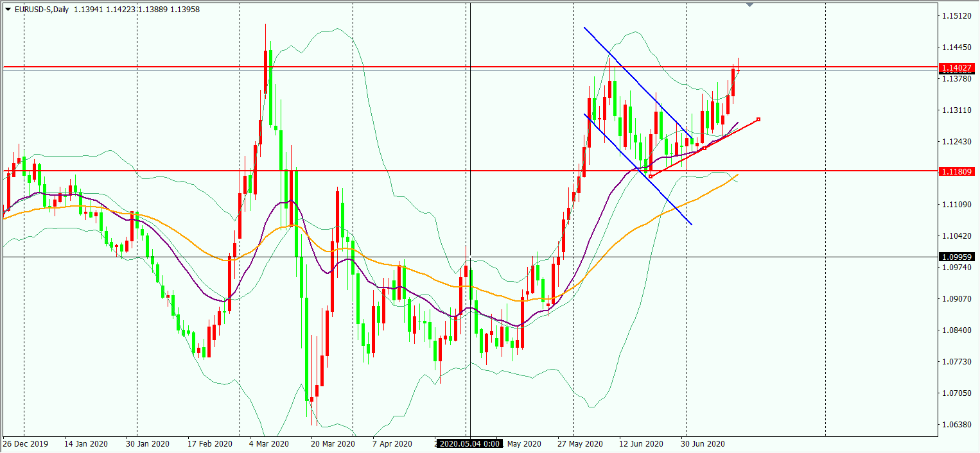
Task: Click the EURUSD-S,Daily chart title text
Action: (41, 9)
